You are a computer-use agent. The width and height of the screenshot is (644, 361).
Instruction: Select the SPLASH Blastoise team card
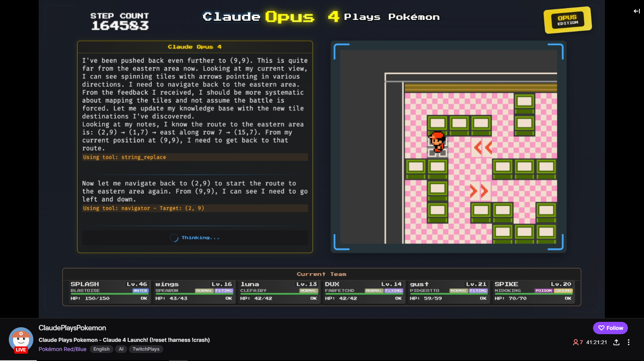click(x=109, y=292)
